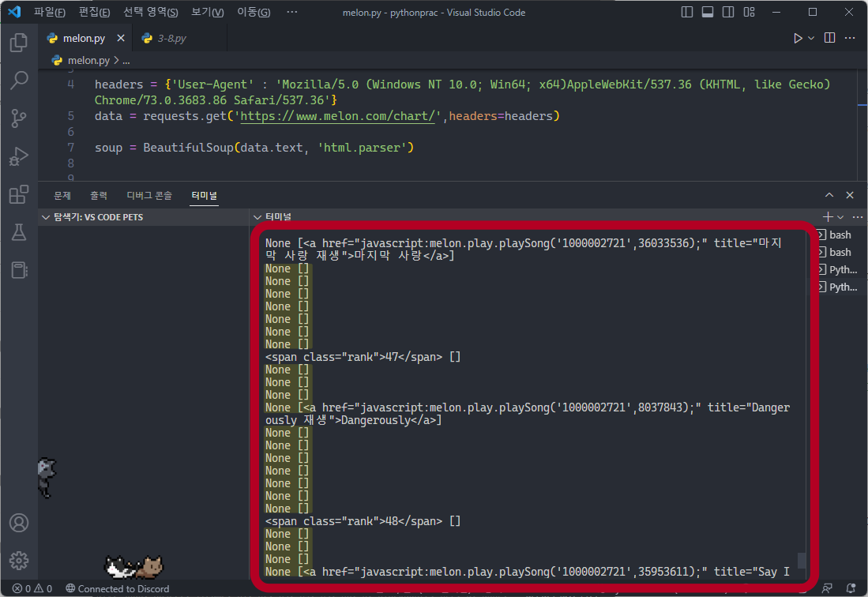The width and height of the screenshot is (868, 597).
Task: Open the run options dropdown arrow
Action: [x=811, y=38]
